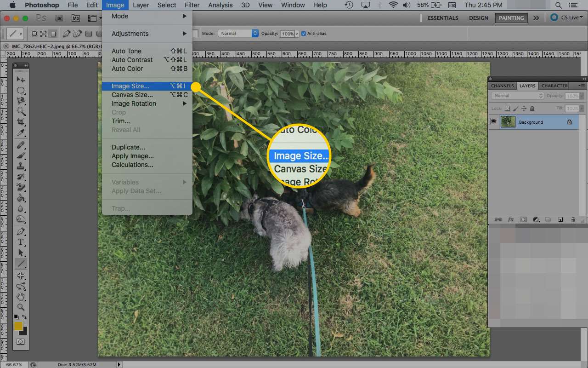Select the Zoom tool in toolbox
The image size is (588, 368).
(21, 307)
